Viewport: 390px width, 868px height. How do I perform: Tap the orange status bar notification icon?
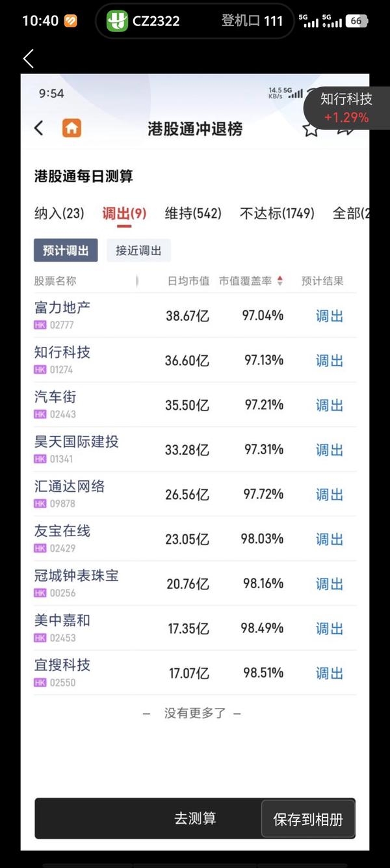click(x=70, y=21)
